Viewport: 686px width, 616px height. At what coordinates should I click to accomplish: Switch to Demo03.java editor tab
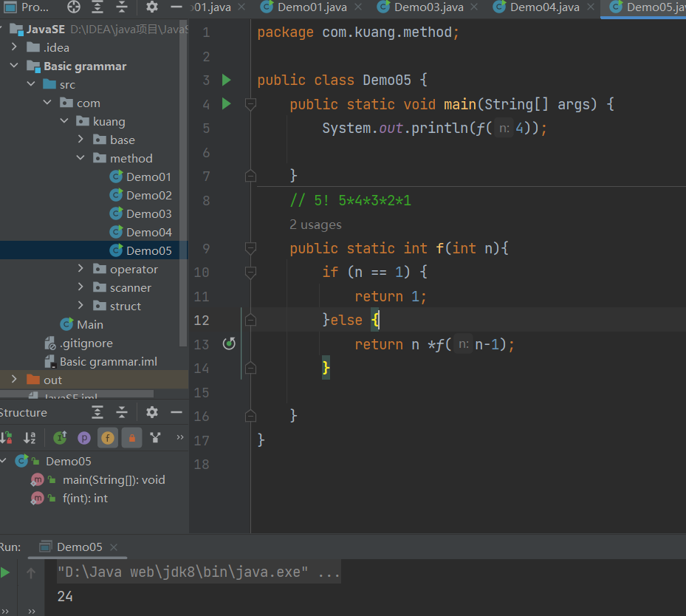(x=431, y=7)
